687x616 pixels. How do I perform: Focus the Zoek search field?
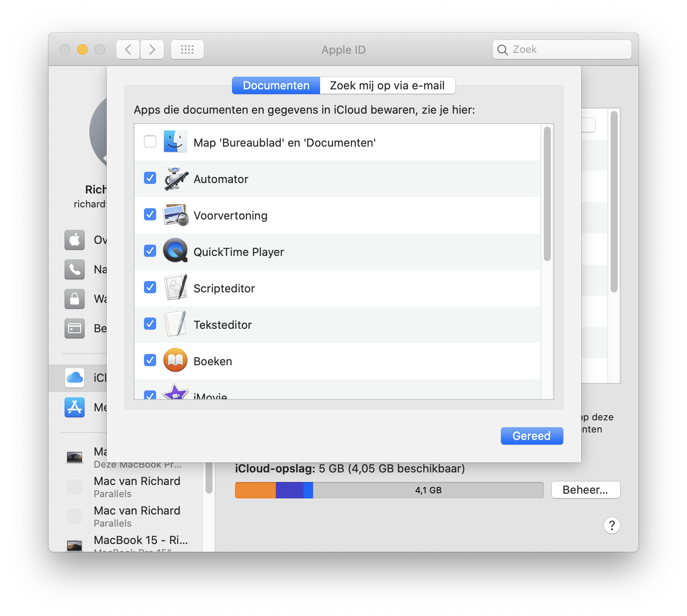(x=562, y=49)
